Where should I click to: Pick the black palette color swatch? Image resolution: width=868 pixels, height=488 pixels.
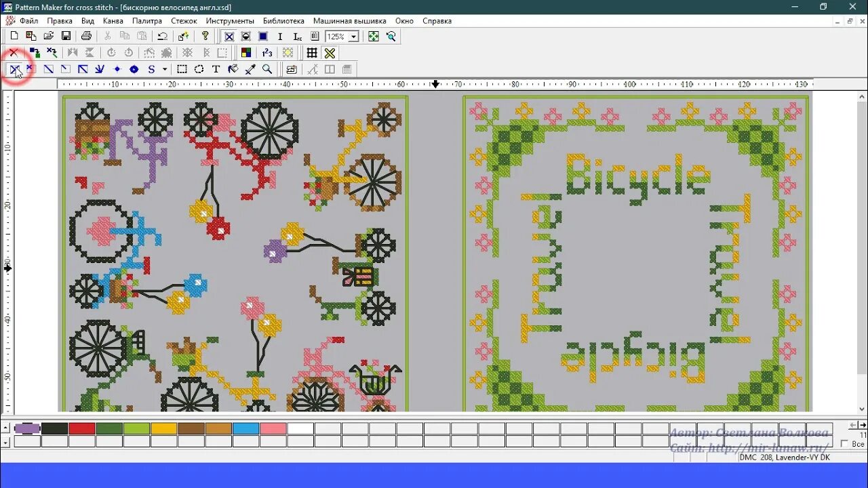(54, 428)
